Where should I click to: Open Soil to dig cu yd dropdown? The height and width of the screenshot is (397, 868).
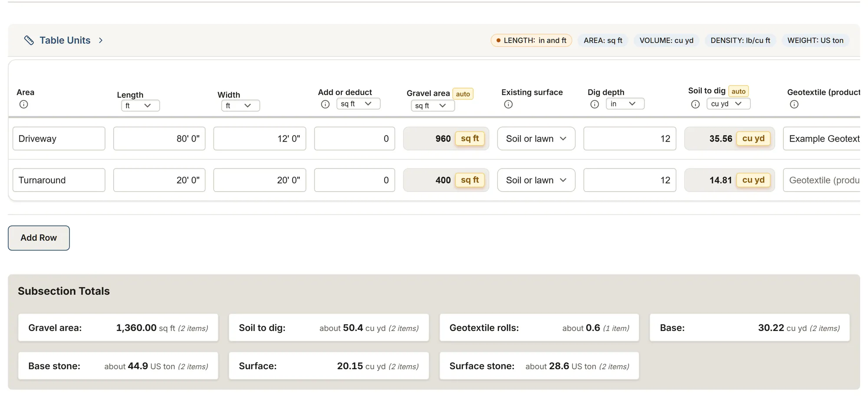(x=728, y=104)
